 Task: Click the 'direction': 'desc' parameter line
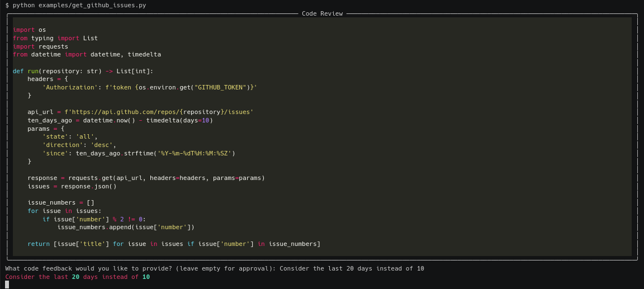point(79,145)
